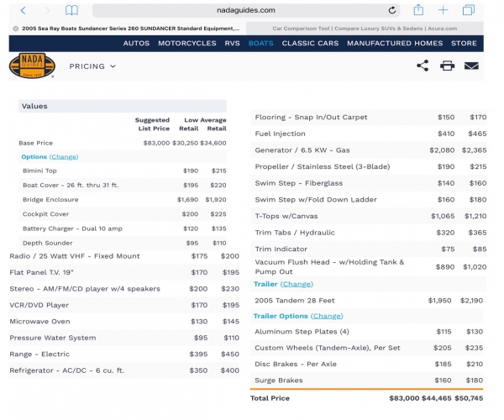Go back with Safari back arrow
This screenshot has height=420, width=504.
point(24,10)
